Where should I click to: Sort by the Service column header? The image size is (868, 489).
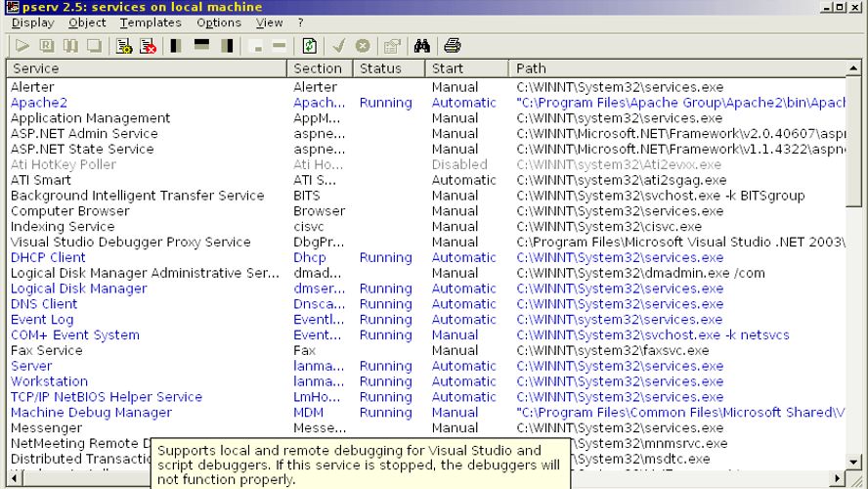147,68
